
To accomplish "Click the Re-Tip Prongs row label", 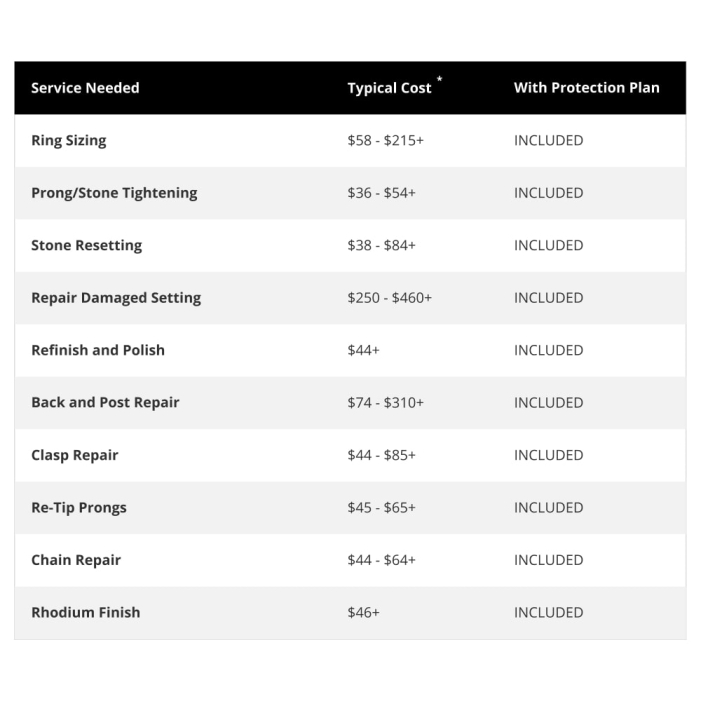I will [x=79, y=507].
